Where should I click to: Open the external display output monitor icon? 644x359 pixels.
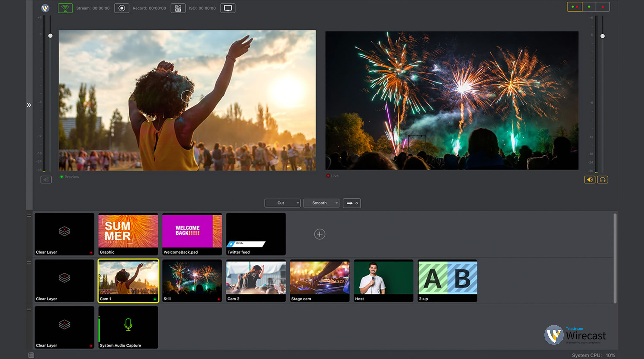click(228, 8)
